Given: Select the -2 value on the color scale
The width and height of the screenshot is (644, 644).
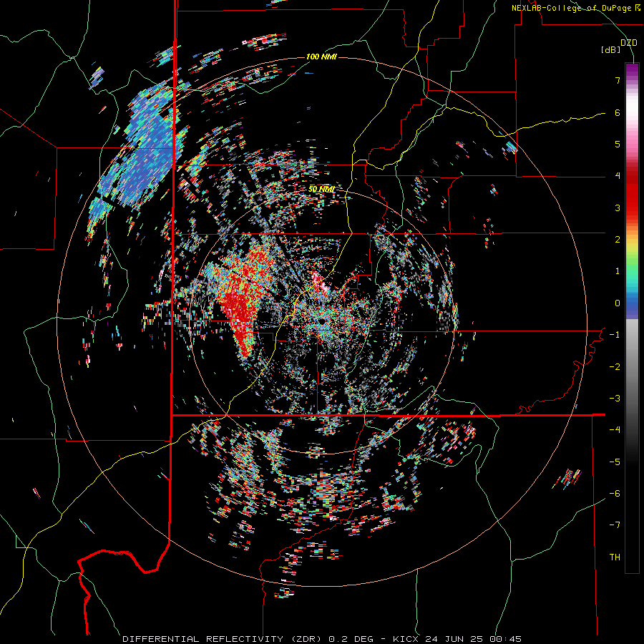Looking at the screenshot, I should point(615,367).
